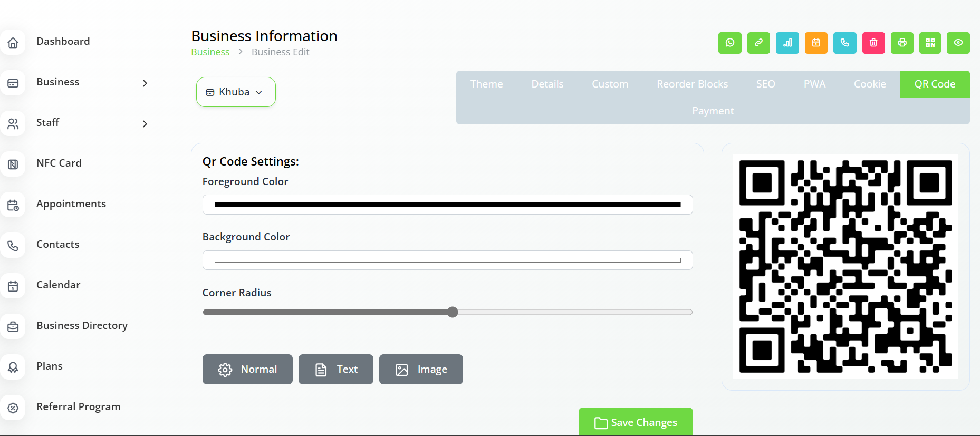This screenshot has height=436, width=980.
Task: Click the orange calendar icon button
Action: pos(816,43)
